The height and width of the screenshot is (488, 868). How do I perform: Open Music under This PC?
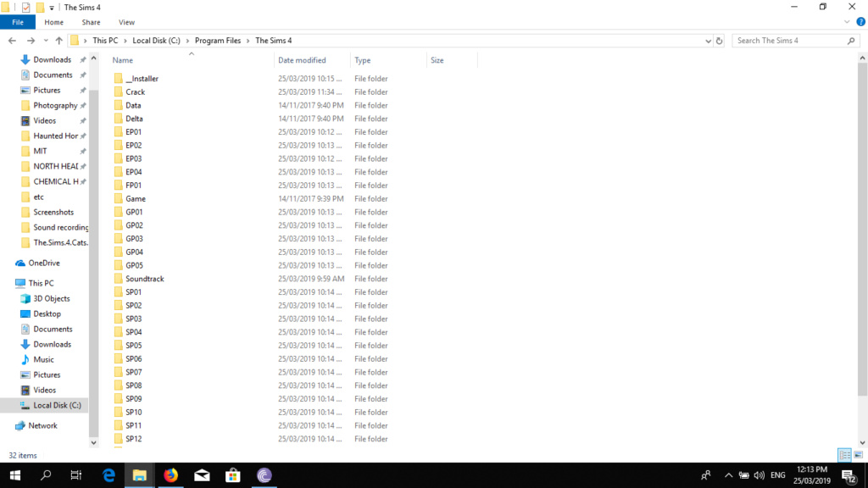pyautogui.click(x=43, y=359)
